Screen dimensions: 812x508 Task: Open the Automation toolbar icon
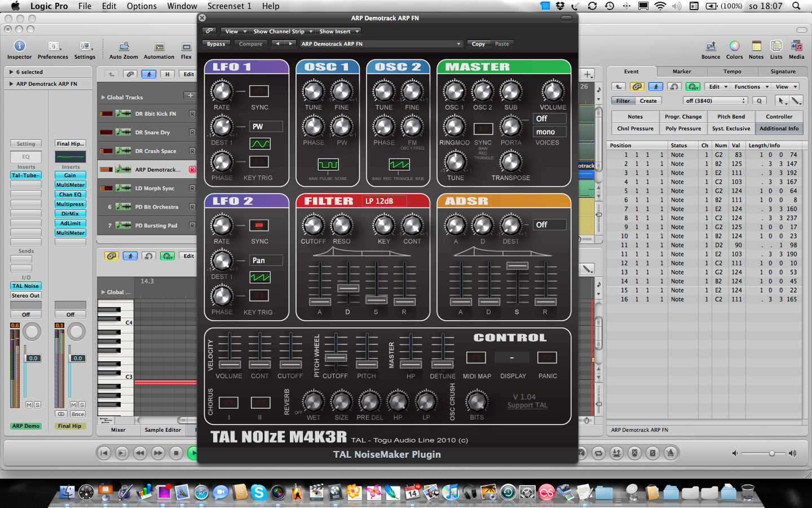pos(159,47)
